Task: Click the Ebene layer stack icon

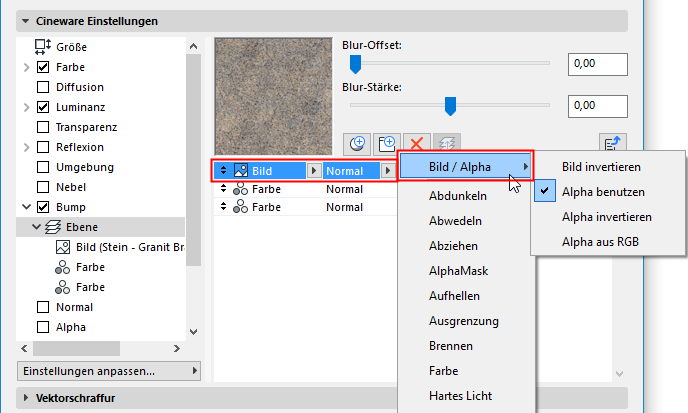Action: [53, 227]
